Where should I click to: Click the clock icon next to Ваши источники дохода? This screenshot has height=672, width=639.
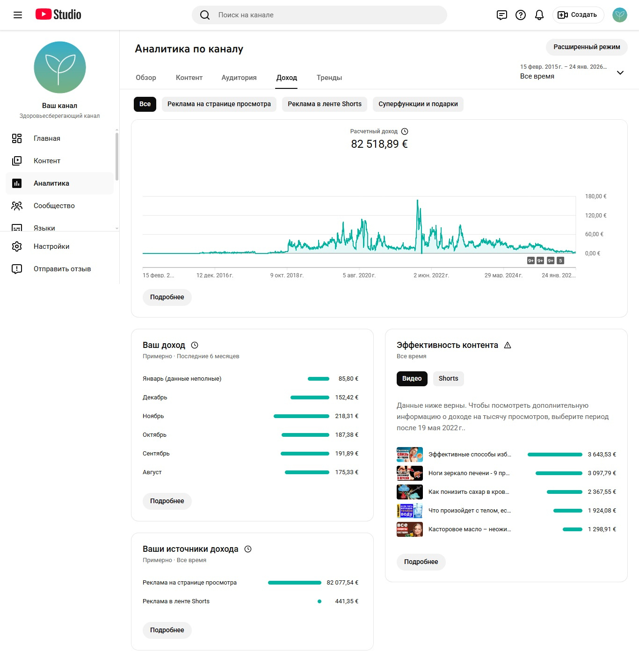point(248,549)
